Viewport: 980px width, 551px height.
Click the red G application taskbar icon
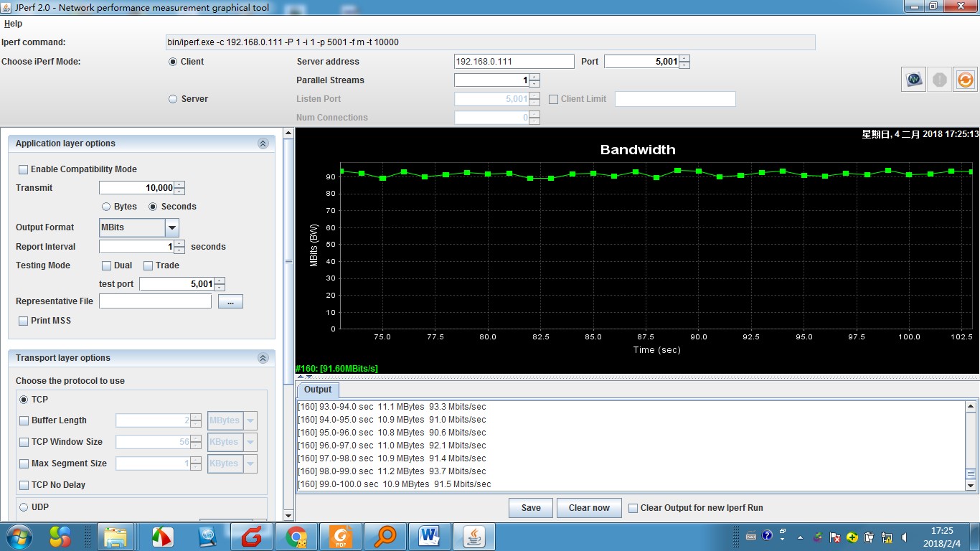coord(252,537)
